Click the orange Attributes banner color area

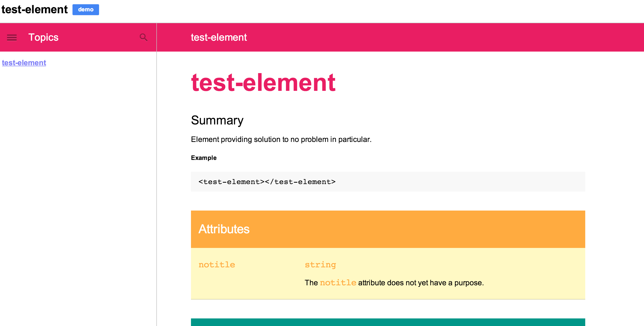pyautogui.click(x=388, y=229)
